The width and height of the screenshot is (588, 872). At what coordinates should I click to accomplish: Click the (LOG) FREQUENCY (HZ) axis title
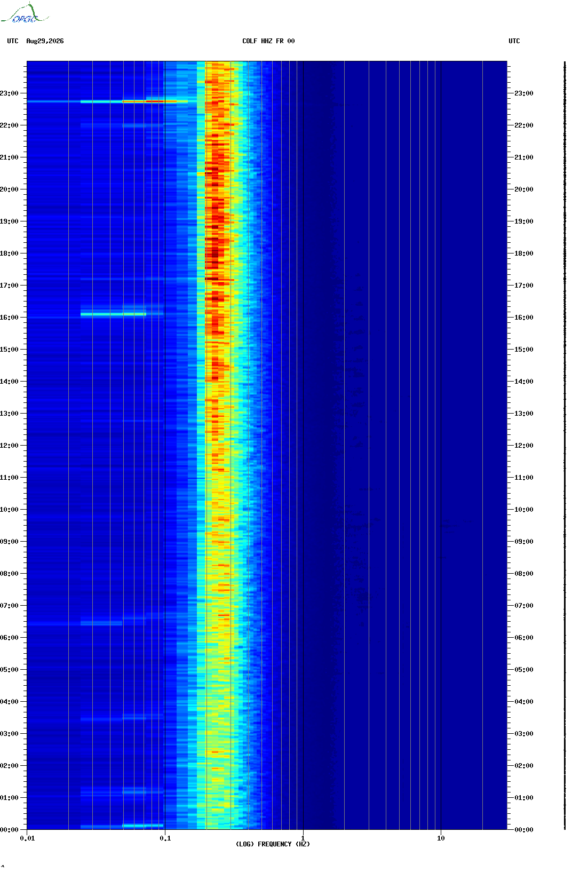(x=273, y=844)
